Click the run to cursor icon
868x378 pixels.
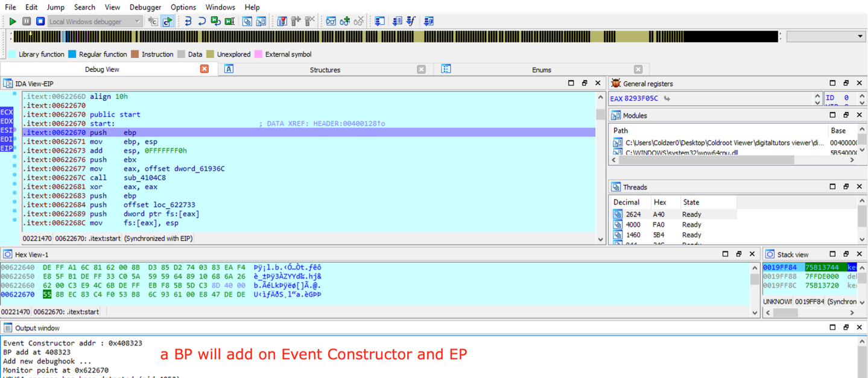(229, 22)
